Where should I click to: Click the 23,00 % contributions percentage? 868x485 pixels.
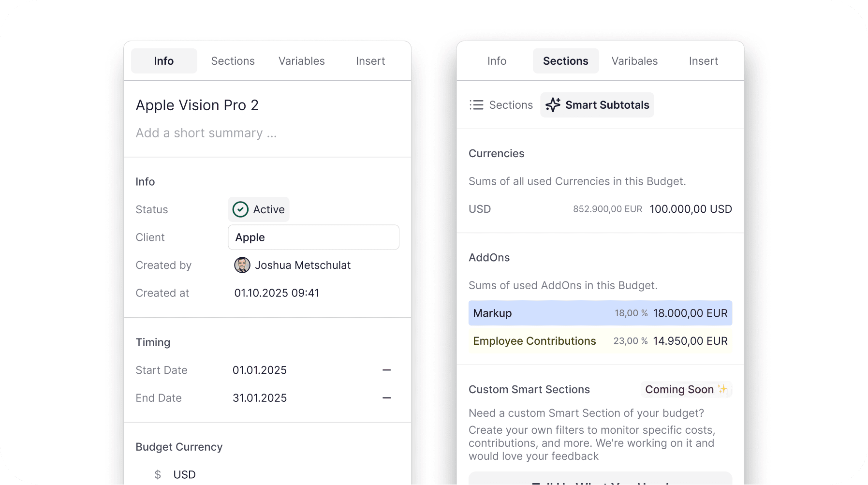[x=631, y=341]
